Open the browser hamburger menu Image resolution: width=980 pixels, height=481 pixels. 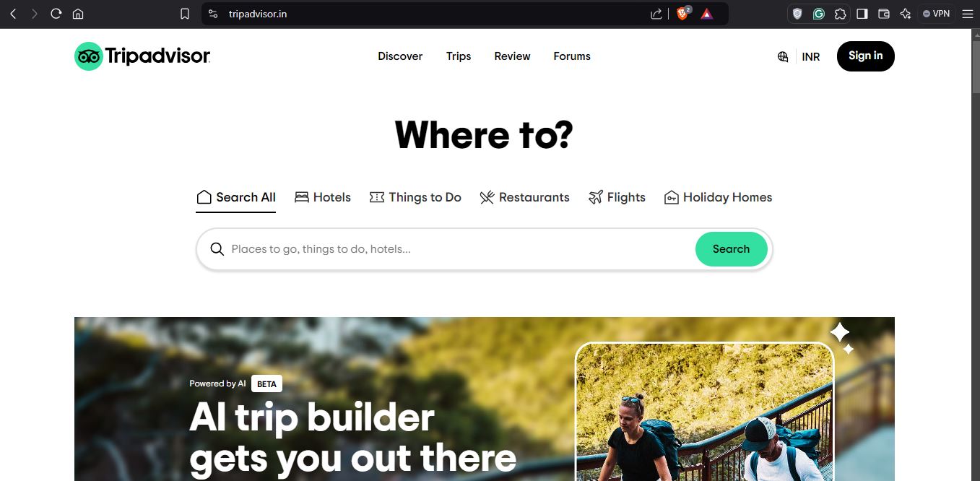point(968,14)
